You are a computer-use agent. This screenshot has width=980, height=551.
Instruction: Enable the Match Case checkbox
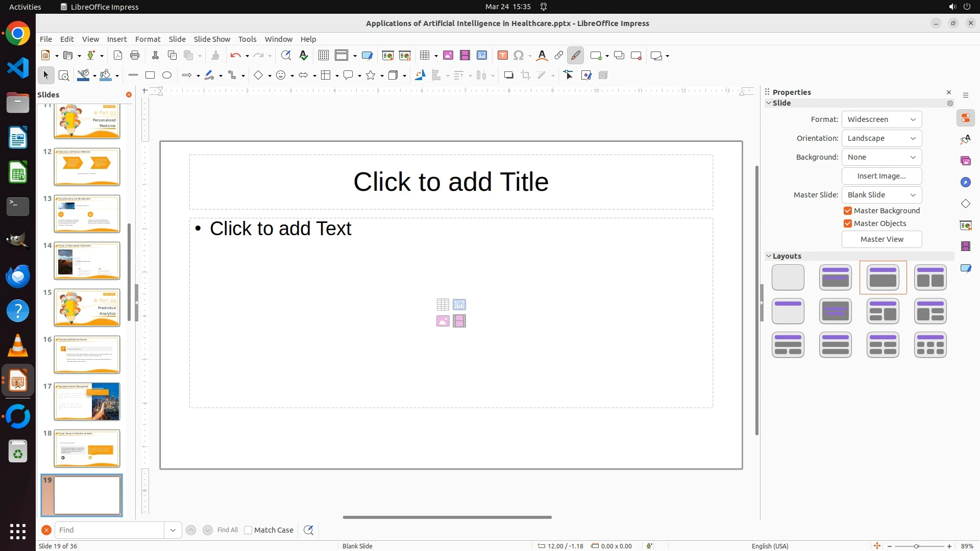pos(248,530)
